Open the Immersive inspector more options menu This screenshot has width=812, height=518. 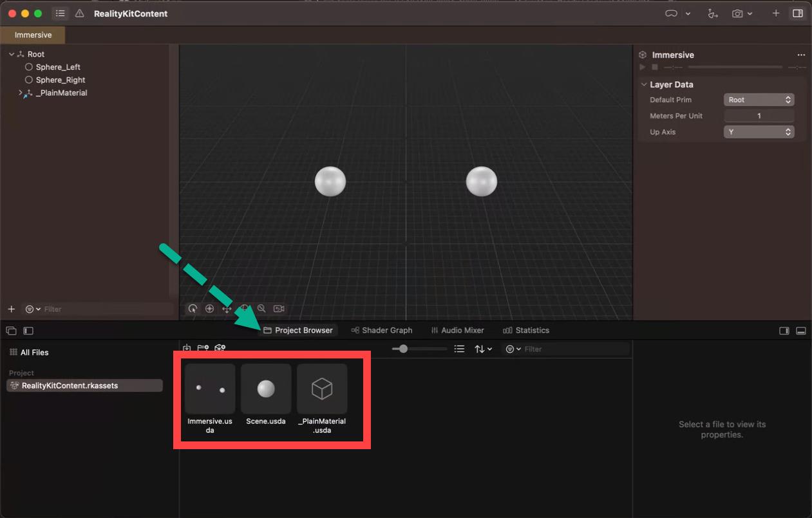point(801,55)
